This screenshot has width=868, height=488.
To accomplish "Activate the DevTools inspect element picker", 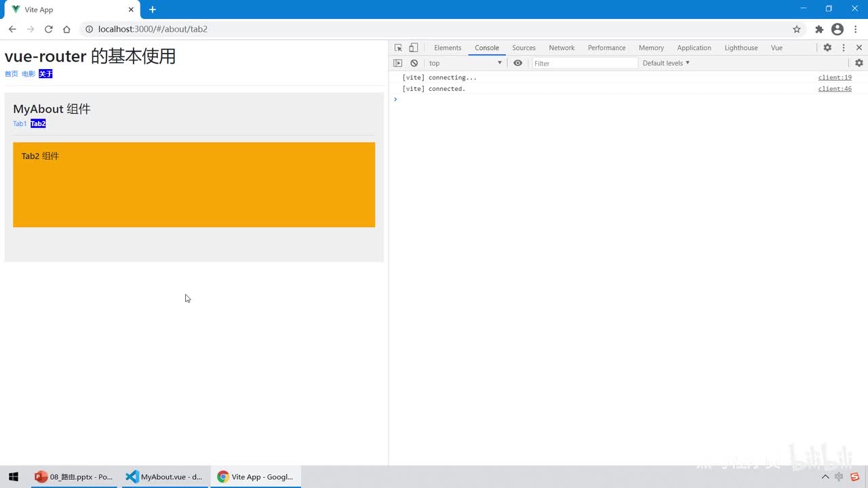I will click(x=398, y=47).
